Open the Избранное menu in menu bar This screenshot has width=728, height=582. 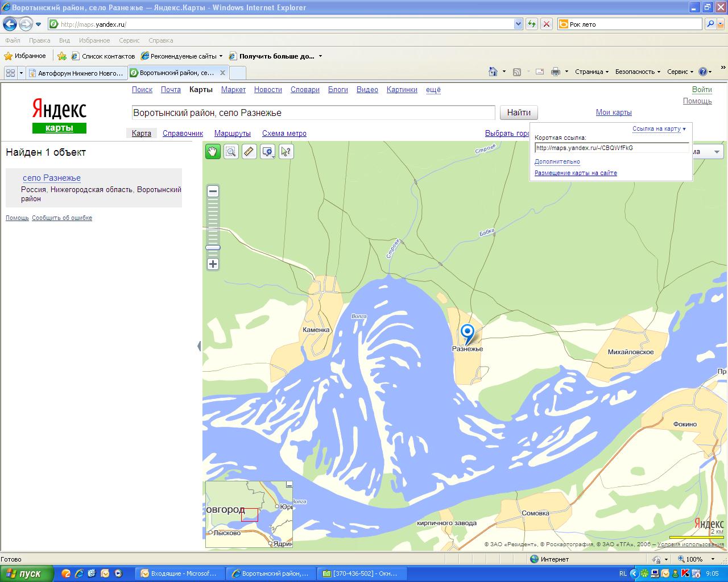[94, 40]
